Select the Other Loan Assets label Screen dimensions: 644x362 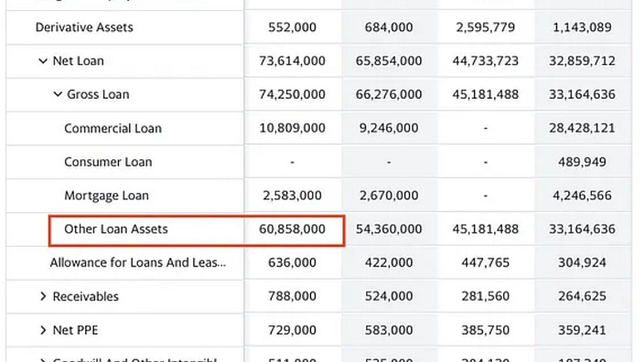tap(116, 229)
